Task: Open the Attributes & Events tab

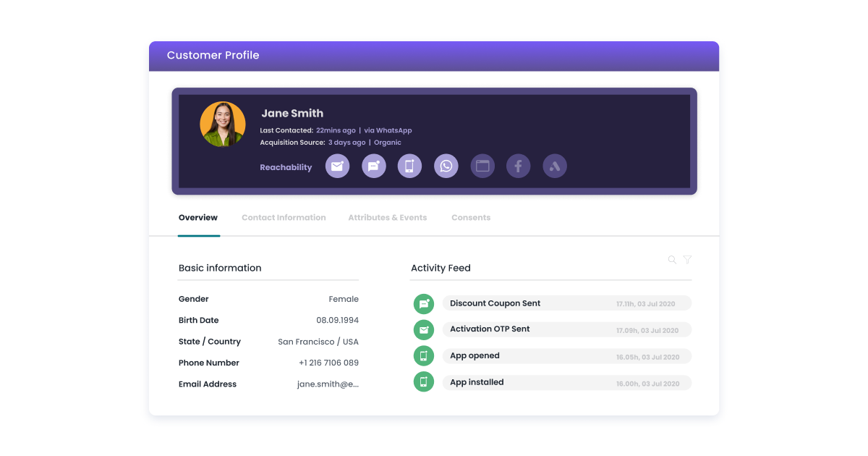Action: 388,217
